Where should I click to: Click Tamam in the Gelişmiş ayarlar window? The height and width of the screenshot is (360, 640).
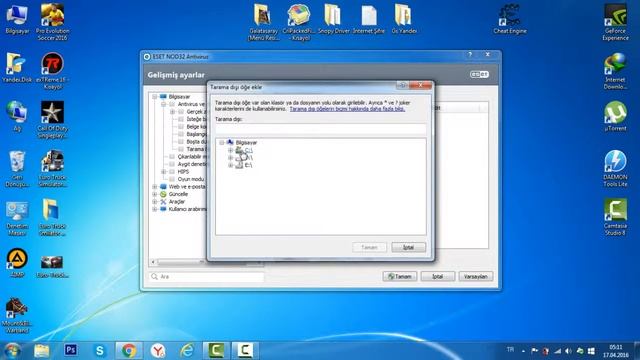pyautogui.click(x=400, y=276)
